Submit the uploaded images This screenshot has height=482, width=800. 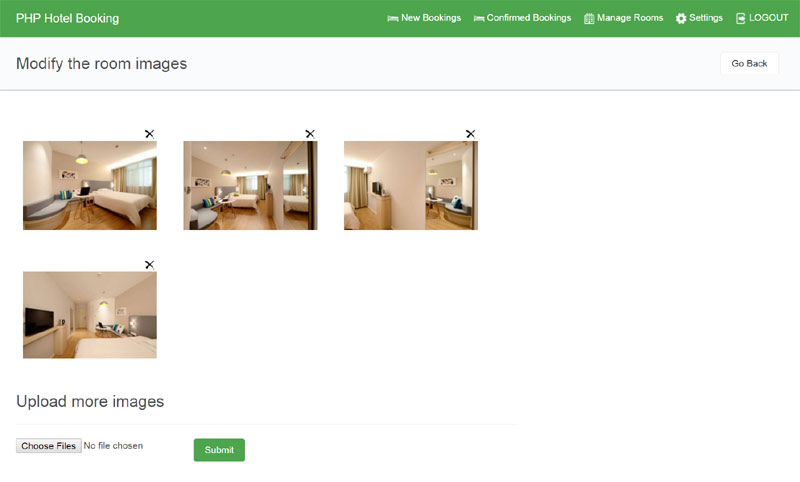pyautogui.click(x=219, y=450)
